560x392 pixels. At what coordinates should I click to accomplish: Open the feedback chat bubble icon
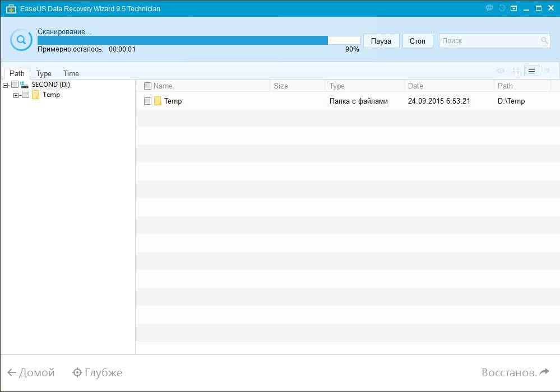(x=489, y=8)
